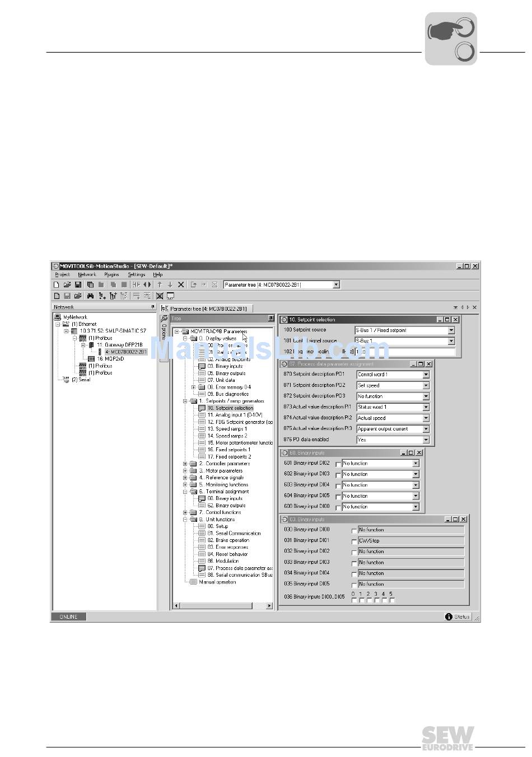This screenshot has width=532, height=757.
Task: Click the X delete icon in top toolbar
Action: pos(181,285)
